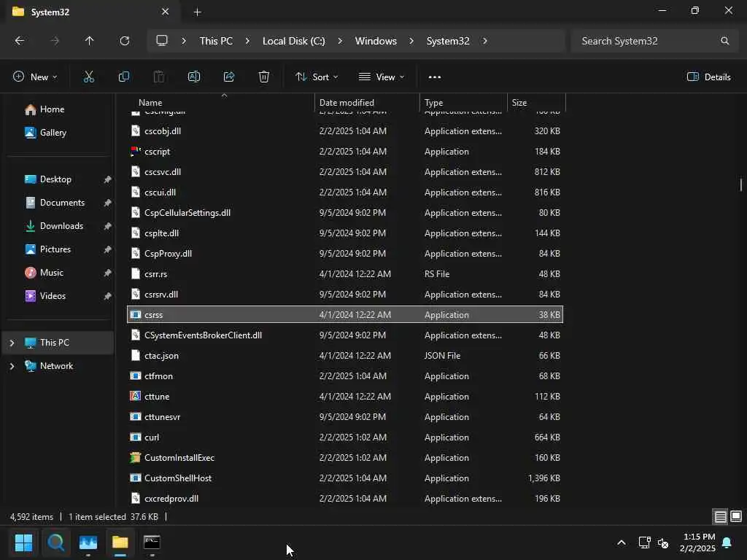
Task: Expand chevron after System32 in path
Action: (x=485, y=41)
